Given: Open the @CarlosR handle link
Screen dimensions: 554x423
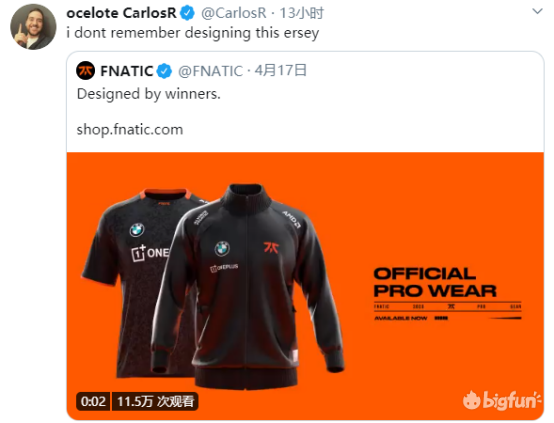Looking at the screenshot, I should 234,13.
